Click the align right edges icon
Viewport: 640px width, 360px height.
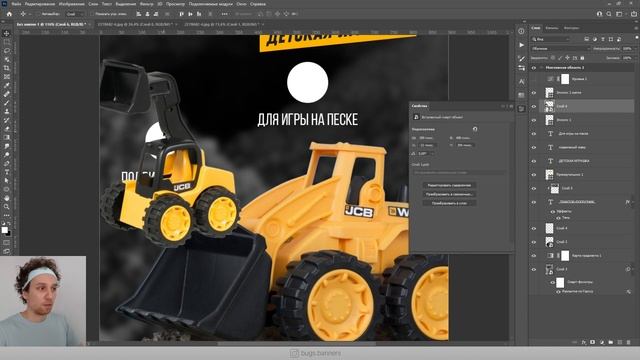156,14
